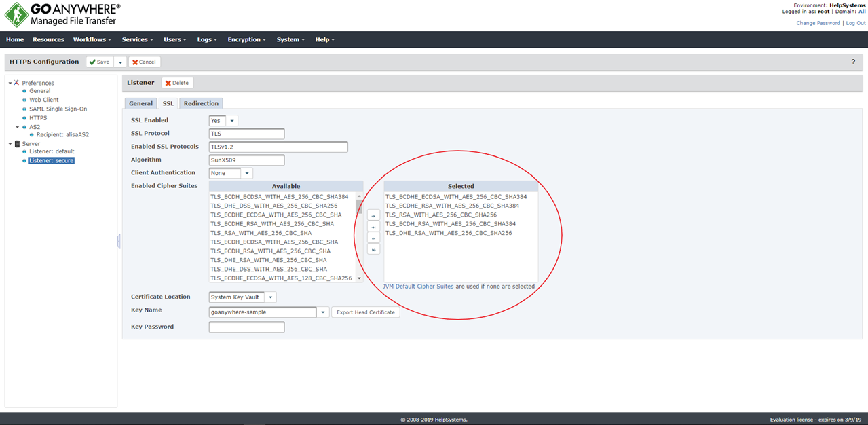Switch to the General tab
The height and width of the screenshot is (425, 868).
pos(140,103)
